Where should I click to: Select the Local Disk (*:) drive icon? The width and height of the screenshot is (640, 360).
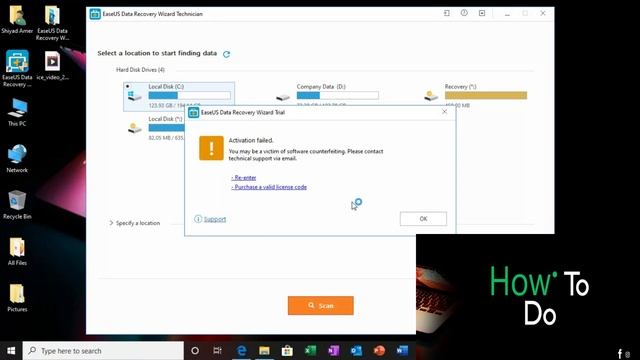[134, 128]
